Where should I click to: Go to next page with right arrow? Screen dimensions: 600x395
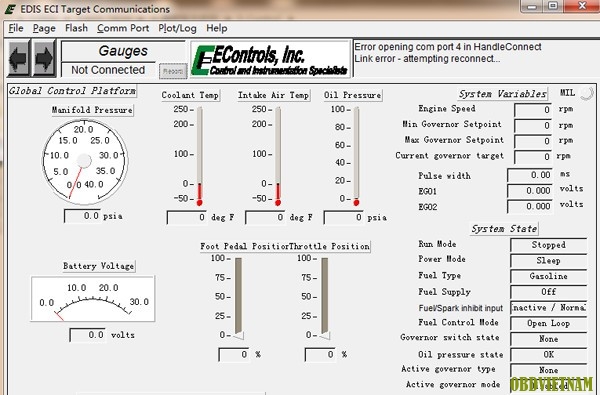tap(44, 58)
